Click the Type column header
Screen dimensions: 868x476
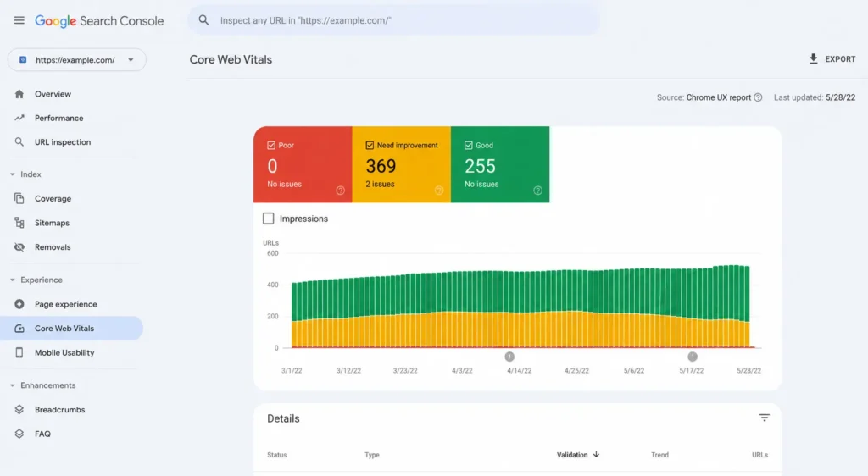point(372,455)
